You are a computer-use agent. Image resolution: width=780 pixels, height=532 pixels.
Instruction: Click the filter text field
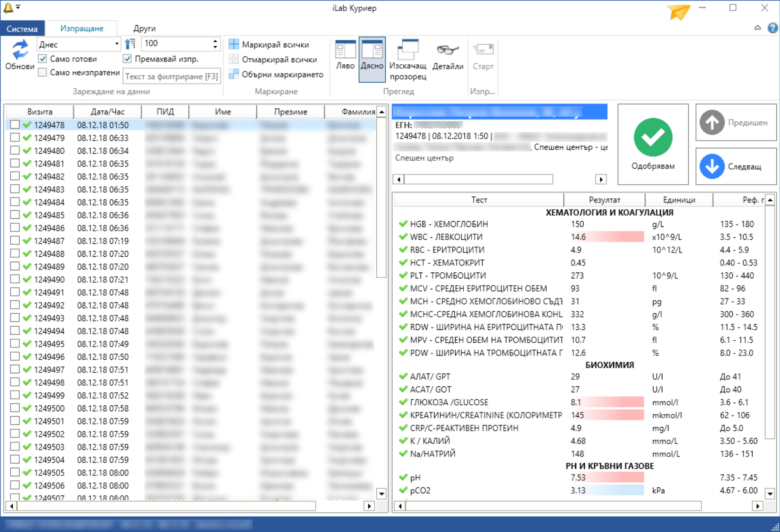point(172,76)
